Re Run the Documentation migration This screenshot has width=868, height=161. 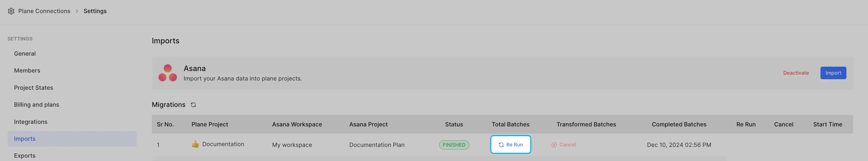tap(511, 145)
